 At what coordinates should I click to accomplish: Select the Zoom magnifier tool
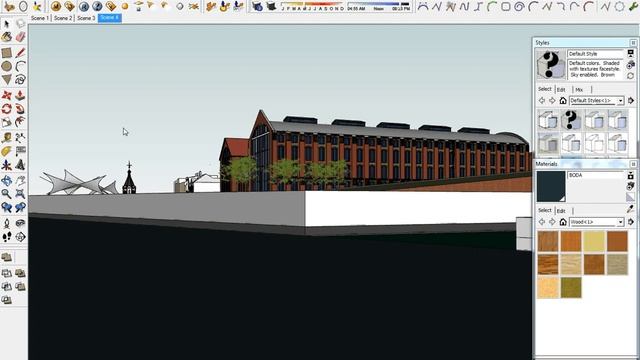7,194
